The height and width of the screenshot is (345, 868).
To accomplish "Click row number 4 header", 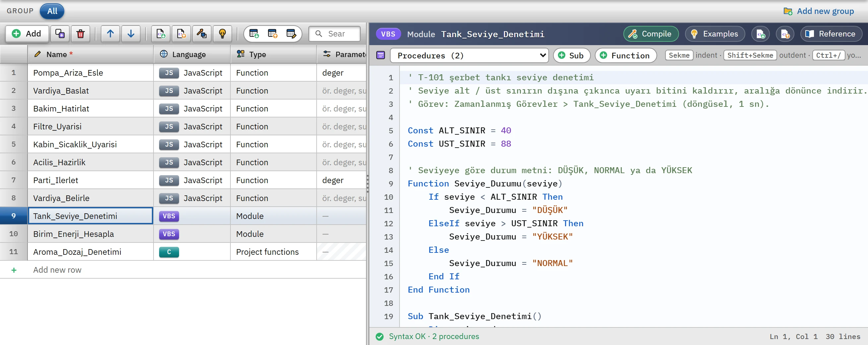I will (x=14, y=126).
